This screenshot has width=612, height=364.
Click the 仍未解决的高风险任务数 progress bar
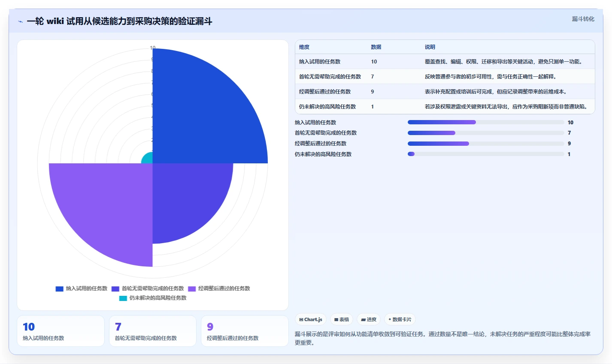pos(486,154)
